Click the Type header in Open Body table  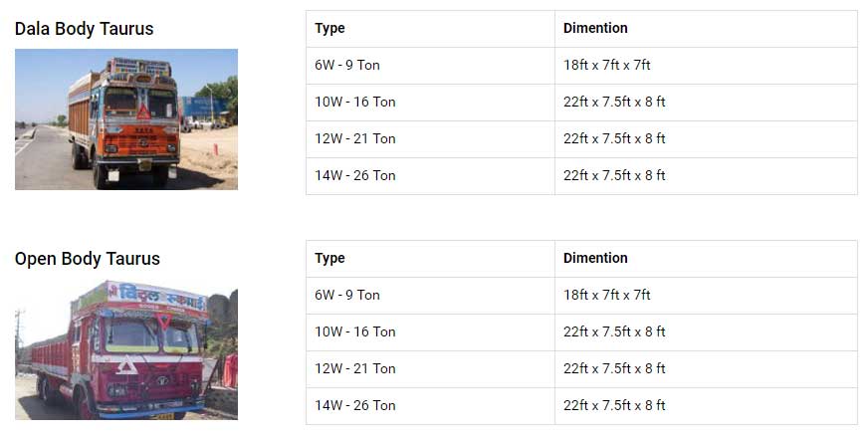(x=329, y=259)
